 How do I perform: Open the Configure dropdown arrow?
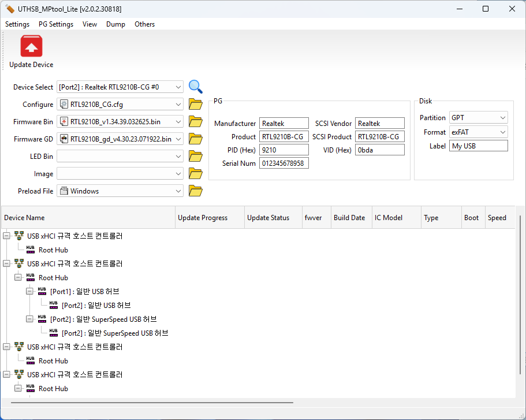coord(178,105)
